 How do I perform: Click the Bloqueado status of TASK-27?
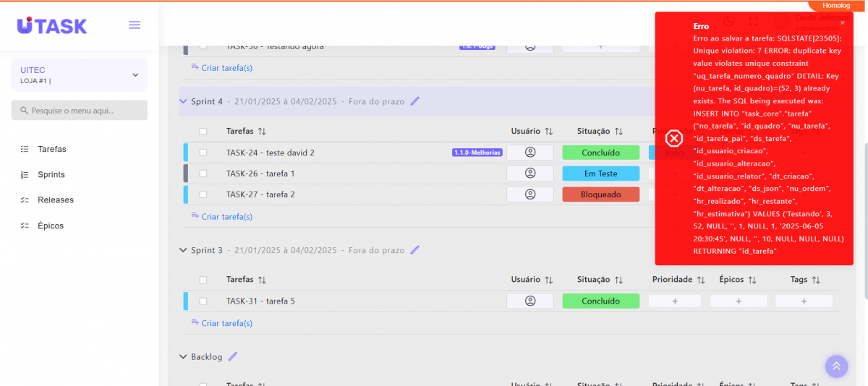tap(600, 194)
